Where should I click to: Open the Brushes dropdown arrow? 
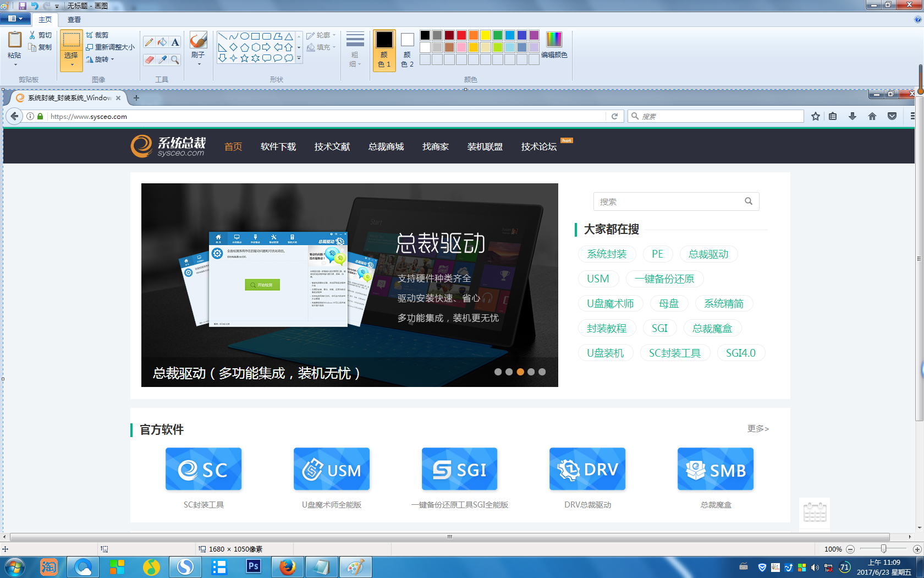tap(199, 64)
